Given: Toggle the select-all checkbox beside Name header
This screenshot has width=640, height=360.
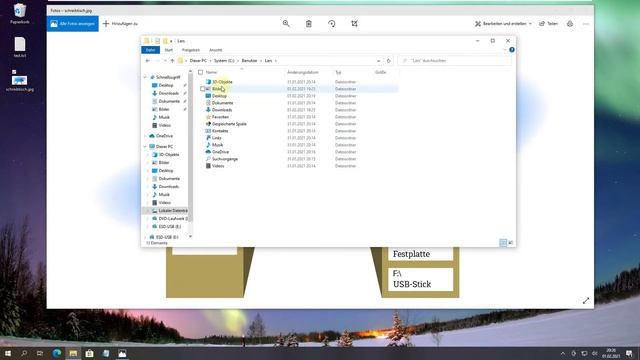Looking at the screenshot, I should (200, 72).
